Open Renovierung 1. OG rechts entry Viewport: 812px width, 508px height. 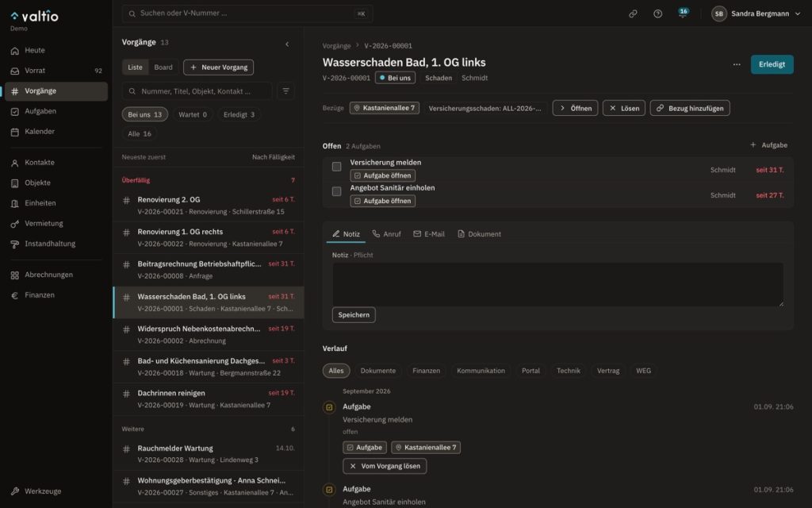209,237
